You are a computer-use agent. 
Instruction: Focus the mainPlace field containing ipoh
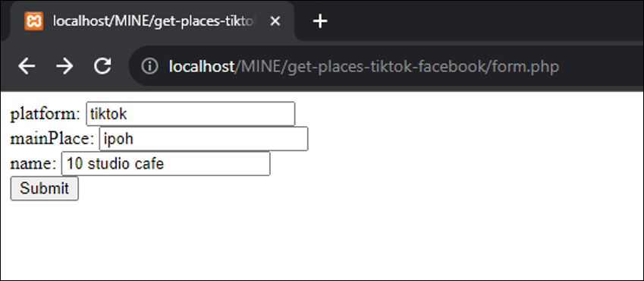[x=204, y=139]
